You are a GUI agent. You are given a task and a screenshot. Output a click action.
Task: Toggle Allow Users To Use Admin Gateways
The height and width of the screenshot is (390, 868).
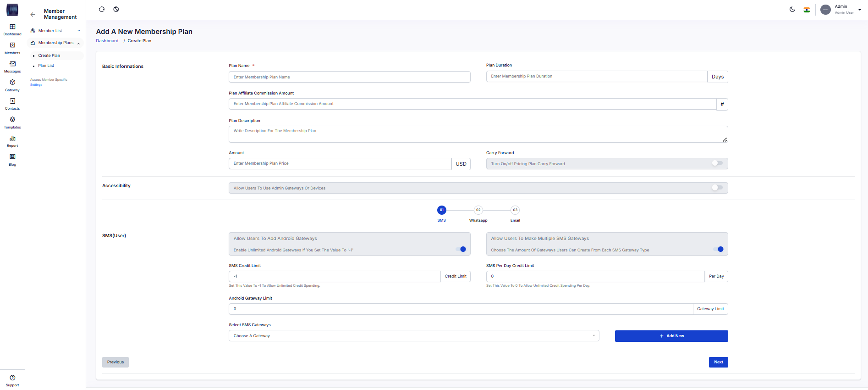click(717, 188)
